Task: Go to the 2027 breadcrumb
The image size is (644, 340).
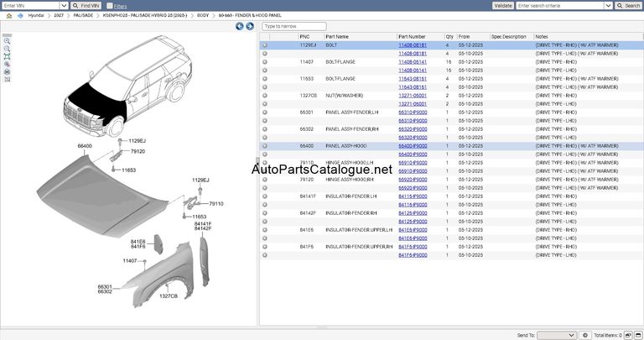Action: pos(59,15)
